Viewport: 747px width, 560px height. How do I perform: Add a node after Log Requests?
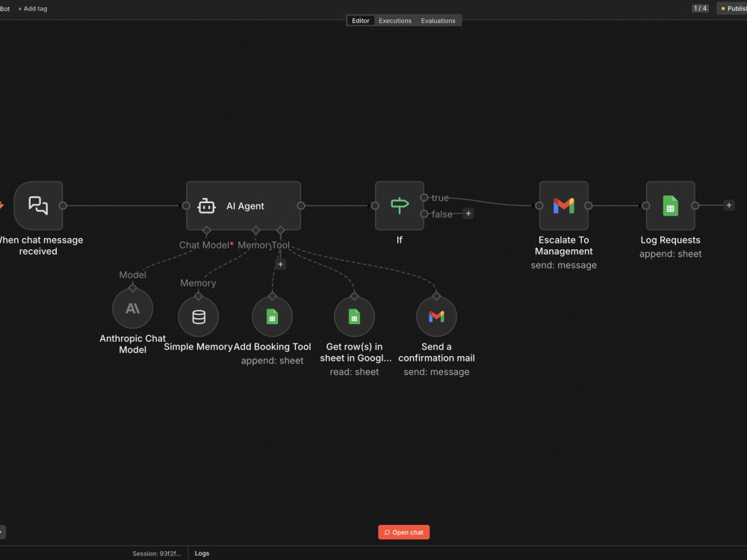pyautogui.click(x=729, y=205)
